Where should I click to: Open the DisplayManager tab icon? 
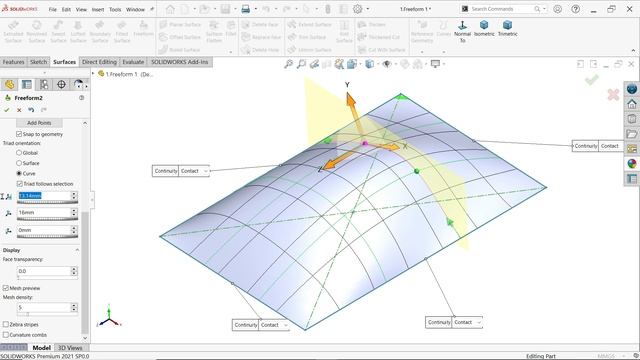point(78,84)
